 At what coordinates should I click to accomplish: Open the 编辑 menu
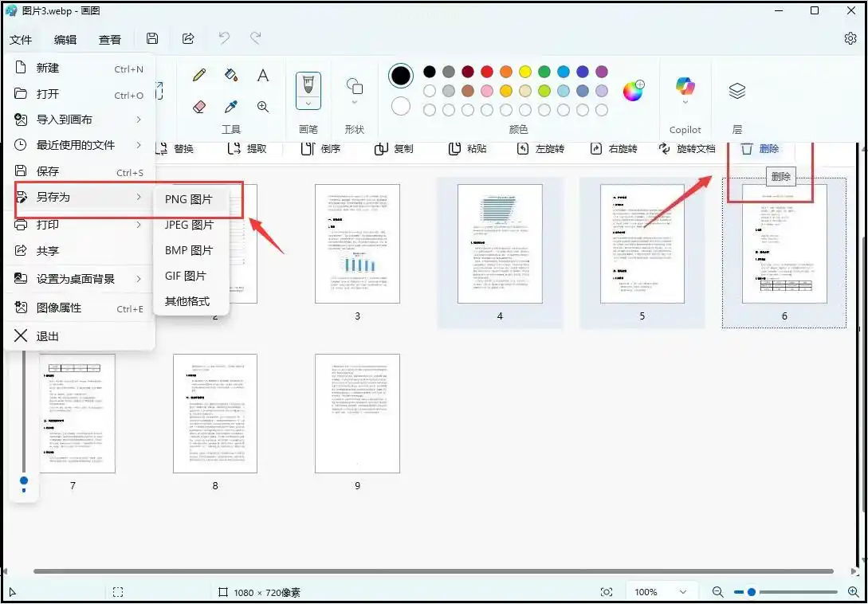[x=65, y=39]
